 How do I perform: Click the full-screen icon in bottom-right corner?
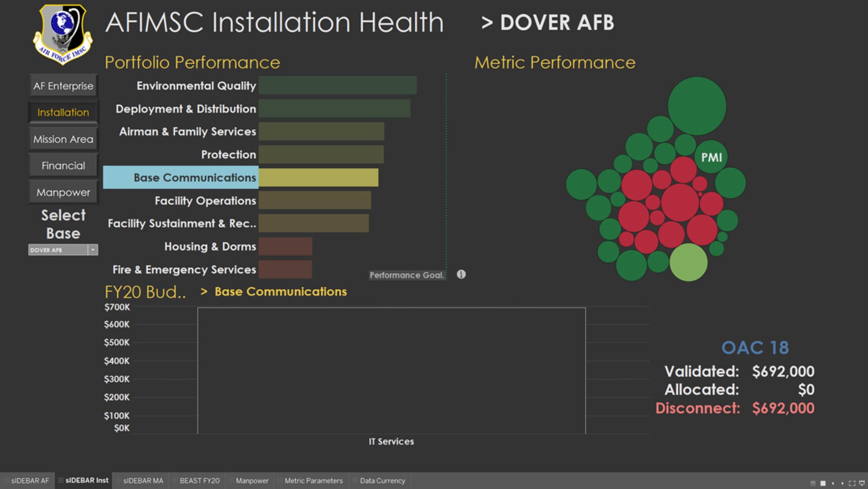click(852, 483)
